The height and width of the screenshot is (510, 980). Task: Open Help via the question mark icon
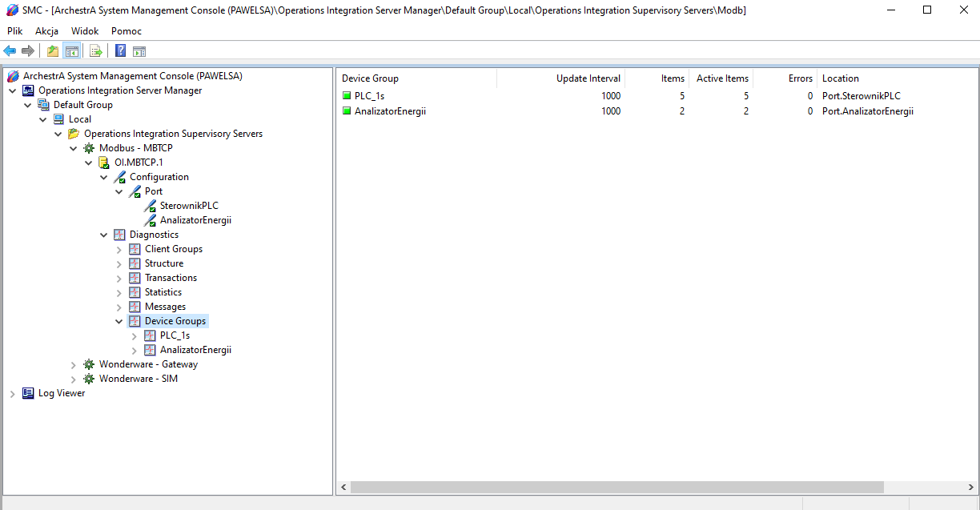121,51
